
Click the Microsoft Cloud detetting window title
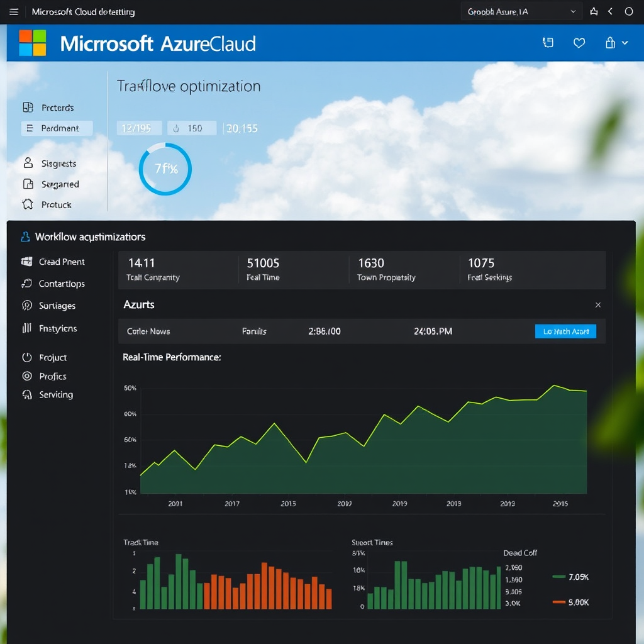tap(84, 12)
